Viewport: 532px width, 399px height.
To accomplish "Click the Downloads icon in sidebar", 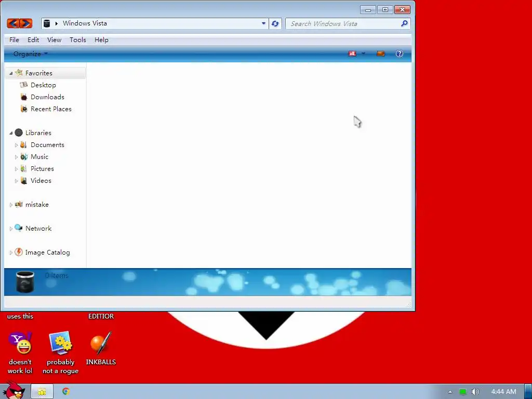I will click(x=24, y=97).
